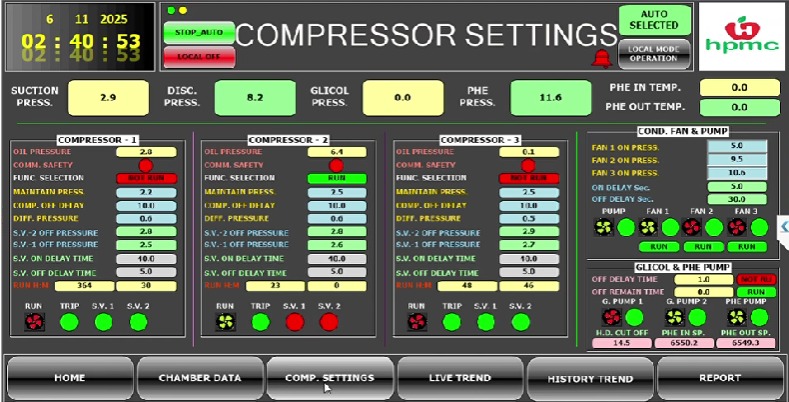Click Compressor 2 TRIP indicator lamp
Image resolution: width=789 pixels, height=402 pixels.
click(x=261, y=321)
